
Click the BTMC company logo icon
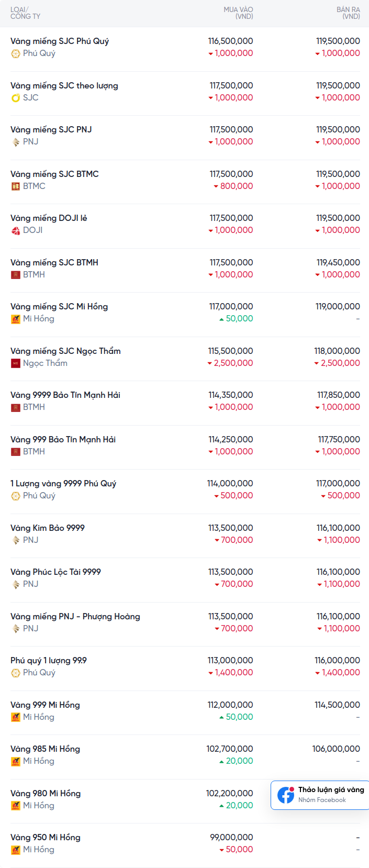coord(16,186)
